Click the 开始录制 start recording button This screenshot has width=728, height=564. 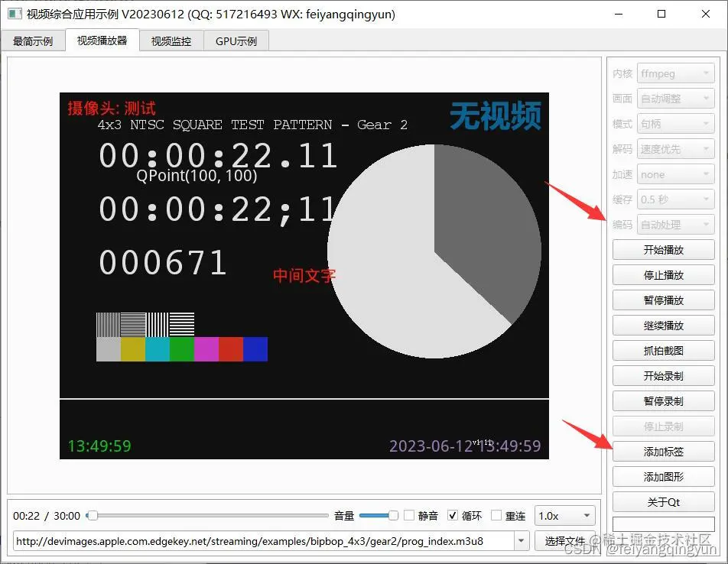click(663, 375)
